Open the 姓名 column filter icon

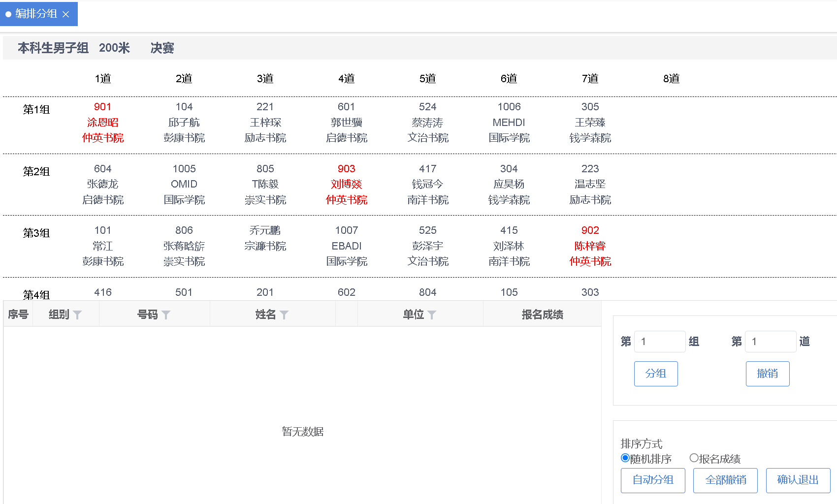tap(284, 315)
